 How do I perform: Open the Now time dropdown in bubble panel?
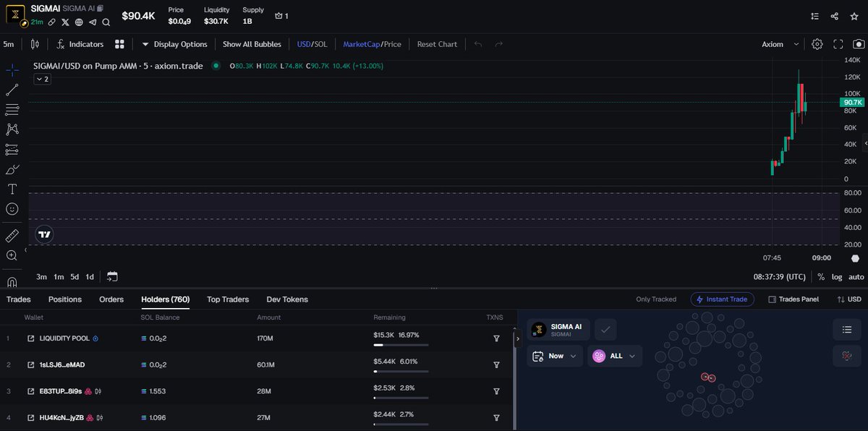555,356
